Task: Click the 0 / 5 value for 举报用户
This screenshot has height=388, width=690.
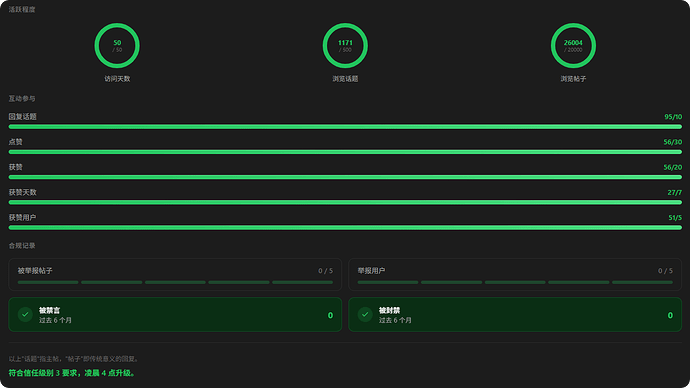Action: tap(665, 271)
